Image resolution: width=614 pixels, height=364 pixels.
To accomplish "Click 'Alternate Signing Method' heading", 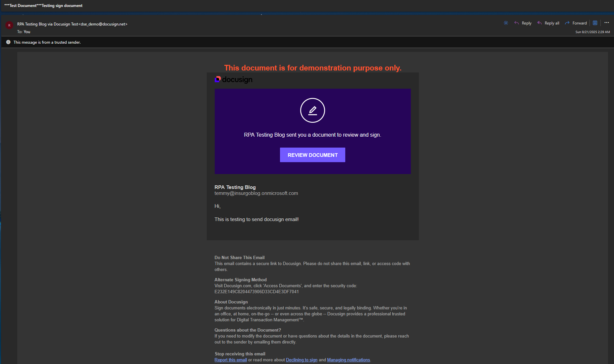I will click(x=240, y=280).
